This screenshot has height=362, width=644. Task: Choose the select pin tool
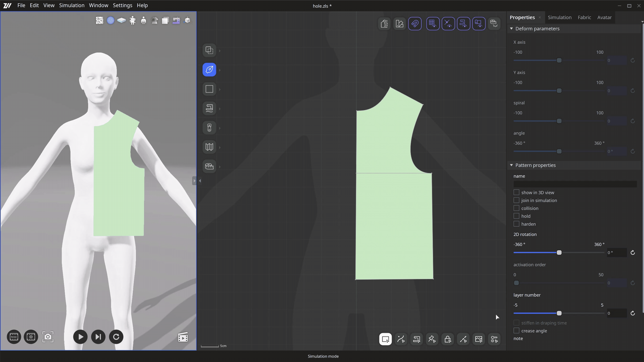[x=432, y=339]
